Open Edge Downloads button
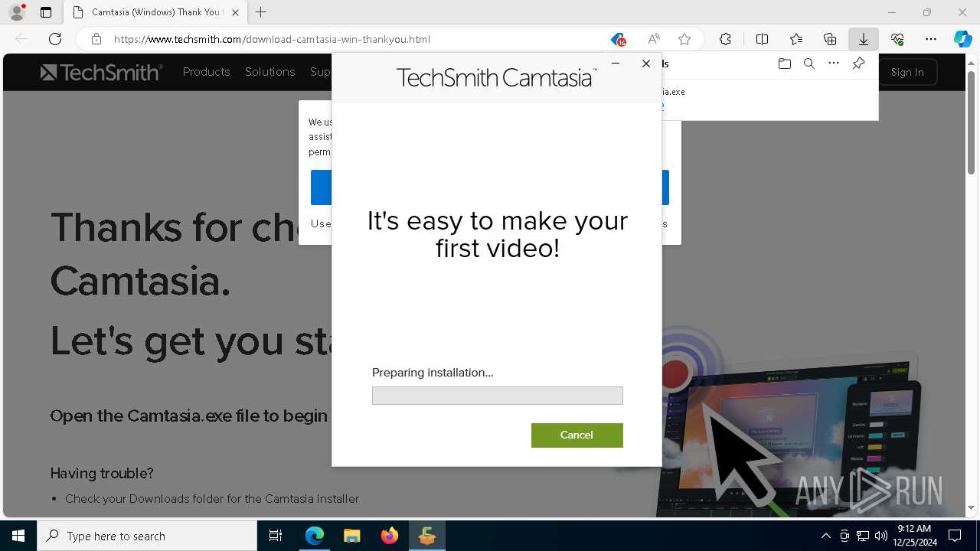This screenshot has height=551, width=980. coord(864,39)
